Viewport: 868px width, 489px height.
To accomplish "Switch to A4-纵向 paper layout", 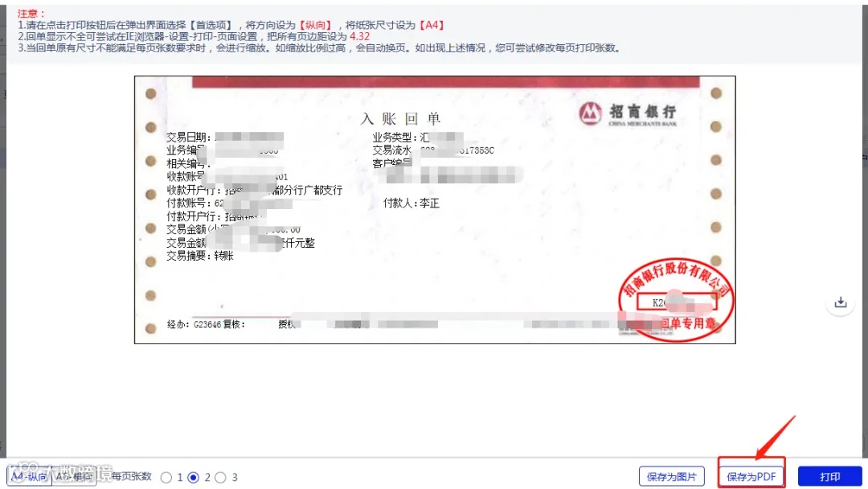I will pos(29,476).
